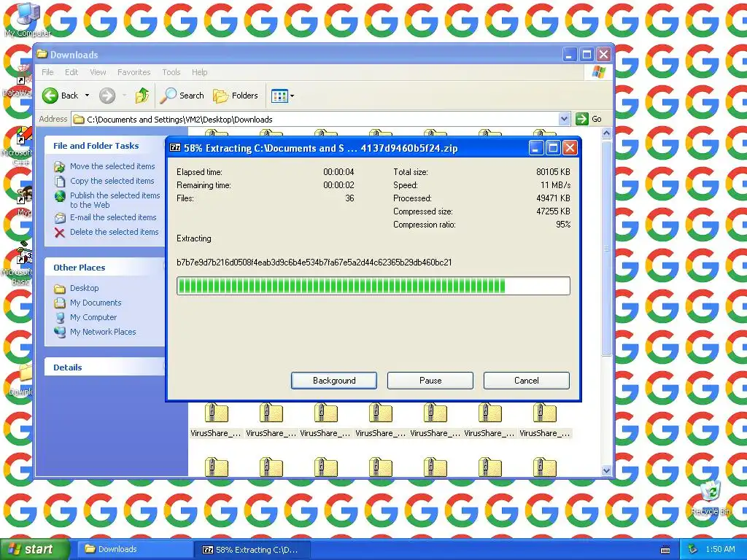Click E-mail the selected items link
The height and width of the screenshot is (560, 747).
(x=113, y=217)
